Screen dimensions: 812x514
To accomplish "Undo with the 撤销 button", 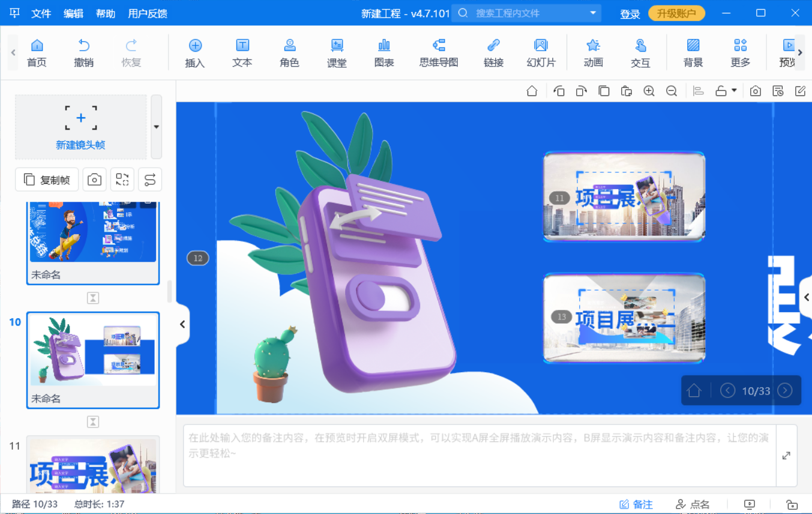I will (x=84, y=53).
